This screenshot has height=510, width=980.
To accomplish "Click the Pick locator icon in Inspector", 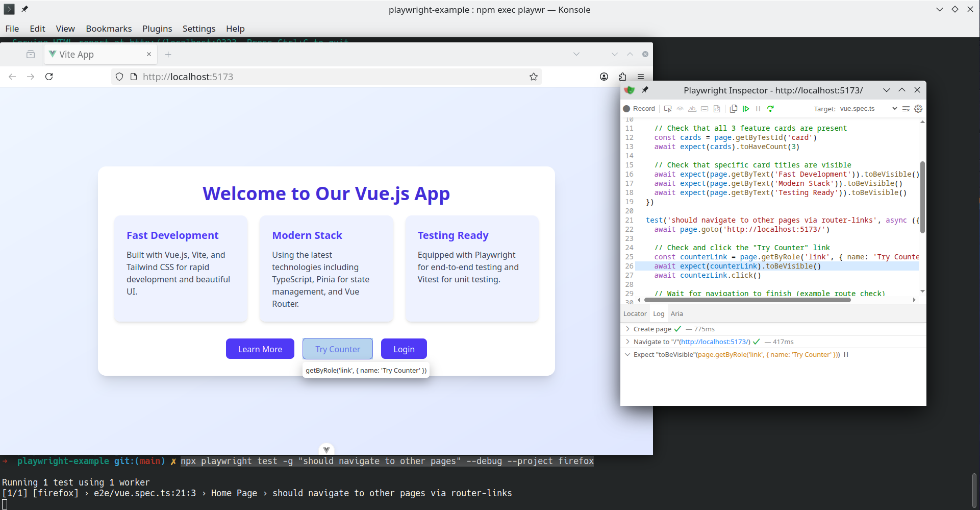I will pos(667,109).
